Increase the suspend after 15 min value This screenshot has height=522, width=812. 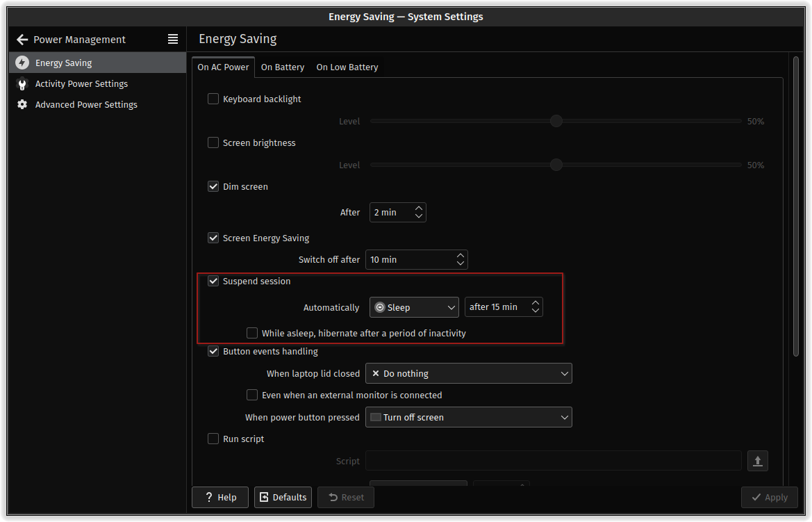536,303
